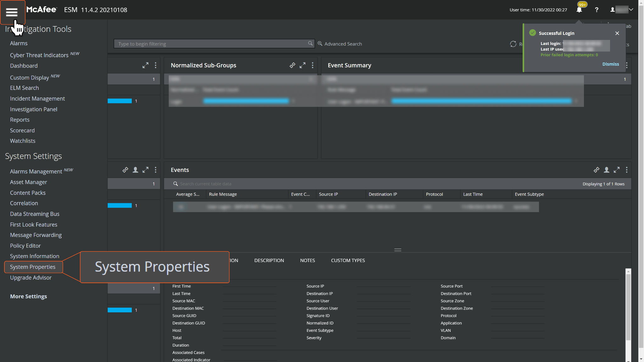644x362 pixels.
Task: Click the help question mark icon
Action: pyautogui.click(x=597, y=10)
